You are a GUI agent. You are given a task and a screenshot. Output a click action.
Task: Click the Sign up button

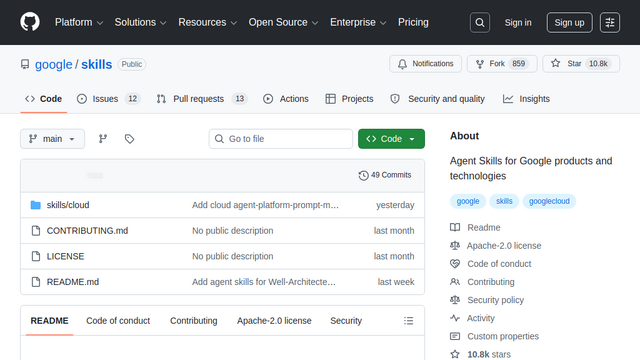[569, 22]
